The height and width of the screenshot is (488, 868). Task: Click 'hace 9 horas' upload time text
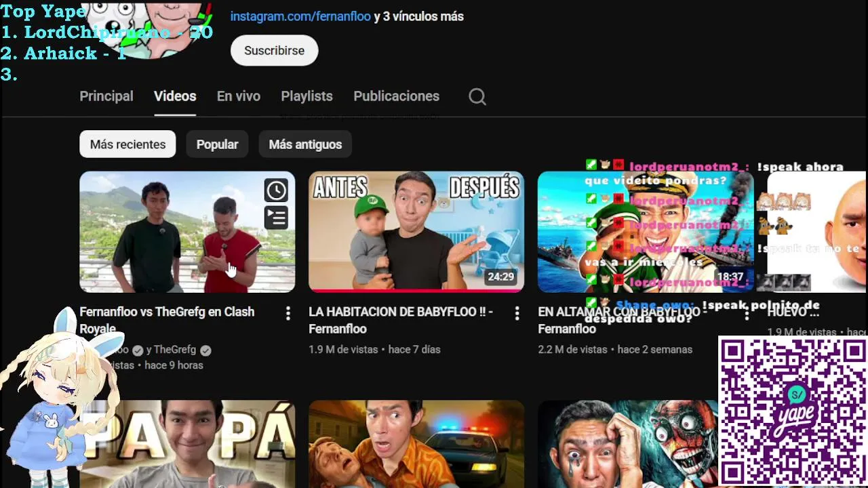tap(174, 365)
